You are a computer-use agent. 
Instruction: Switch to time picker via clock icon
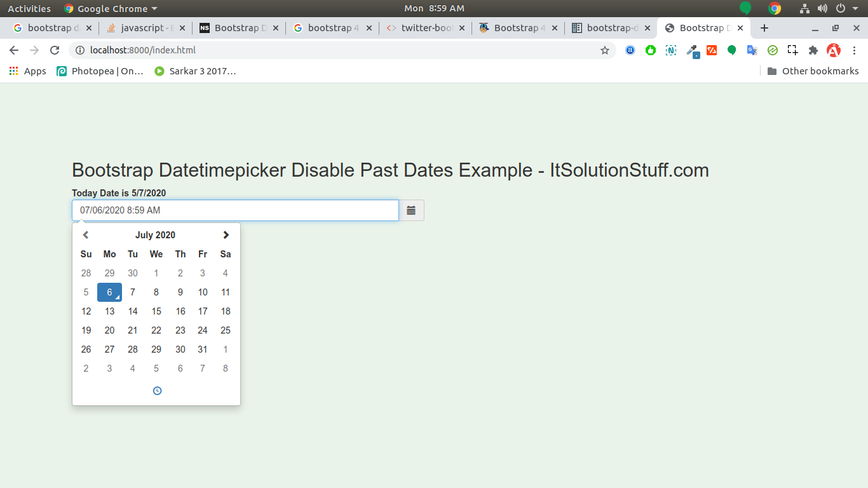(x=156, y=390)
